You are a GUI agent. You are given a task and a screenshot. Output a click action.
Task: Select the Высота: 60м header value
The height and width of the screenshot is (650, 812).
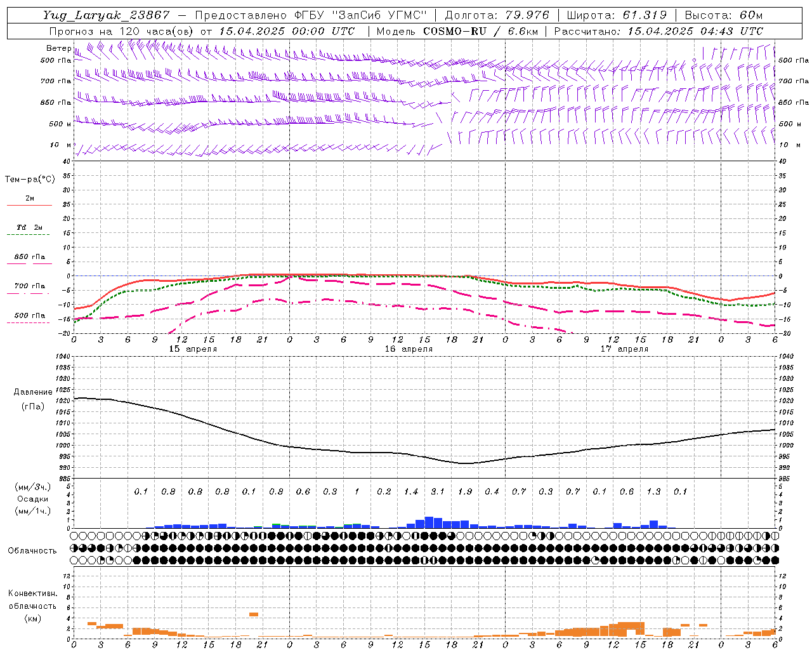(724, 15)
